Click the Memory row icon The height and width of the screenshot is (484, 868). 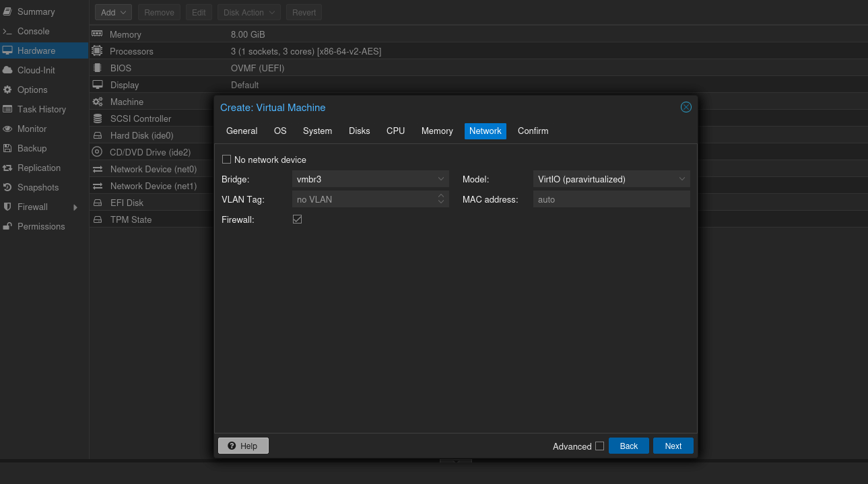[x=97, y=34]
